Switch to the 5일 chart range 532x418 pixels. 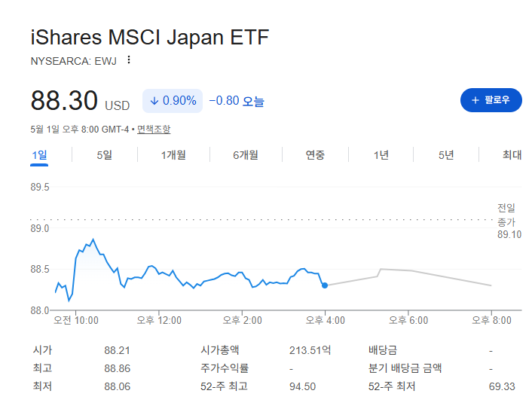[104, 155]
